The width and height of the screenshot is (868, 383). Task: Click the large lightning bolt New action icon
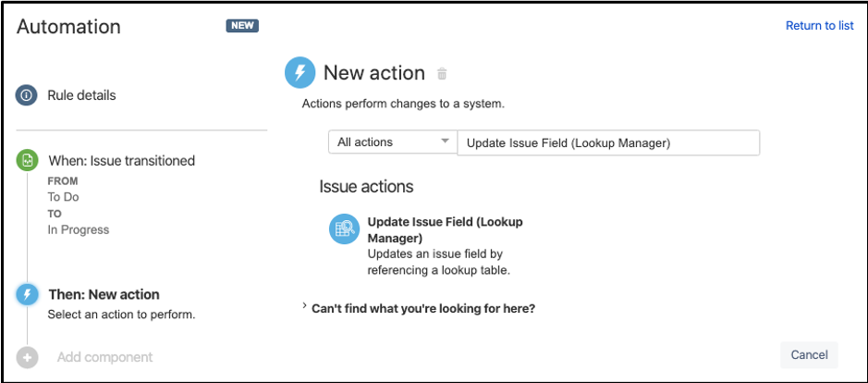[x=300, y=73]
